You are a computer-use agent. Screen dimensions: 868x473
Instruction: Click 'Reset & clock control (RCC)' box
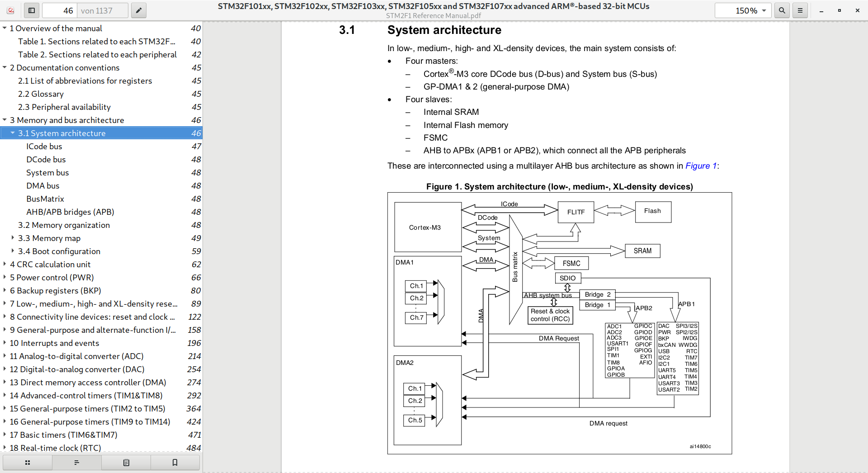click(x=550, y=315)
